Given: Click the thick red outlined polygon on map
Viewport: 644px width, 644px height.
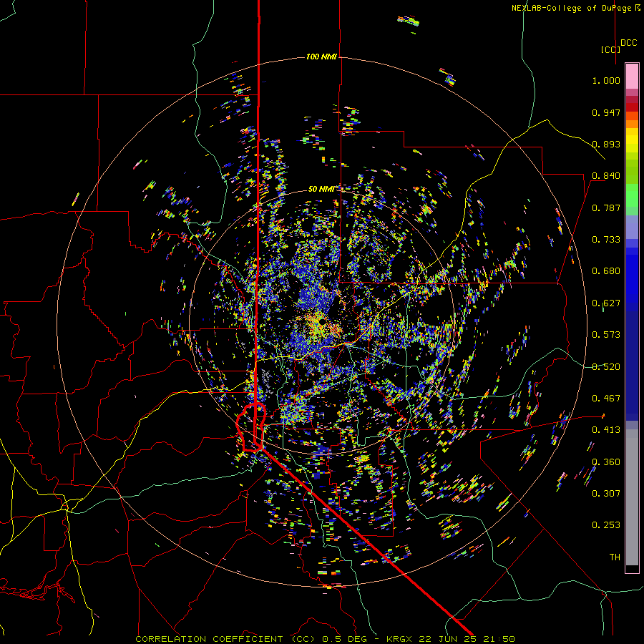Looking at the screenshot, I should pos(251,427).
